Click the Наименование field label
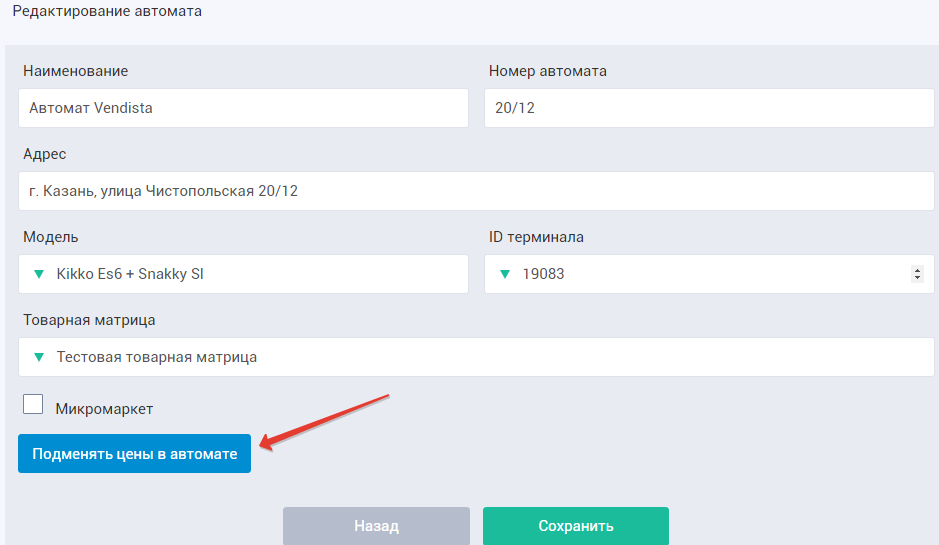Screen dimensions: 939x545 point(76,71)
